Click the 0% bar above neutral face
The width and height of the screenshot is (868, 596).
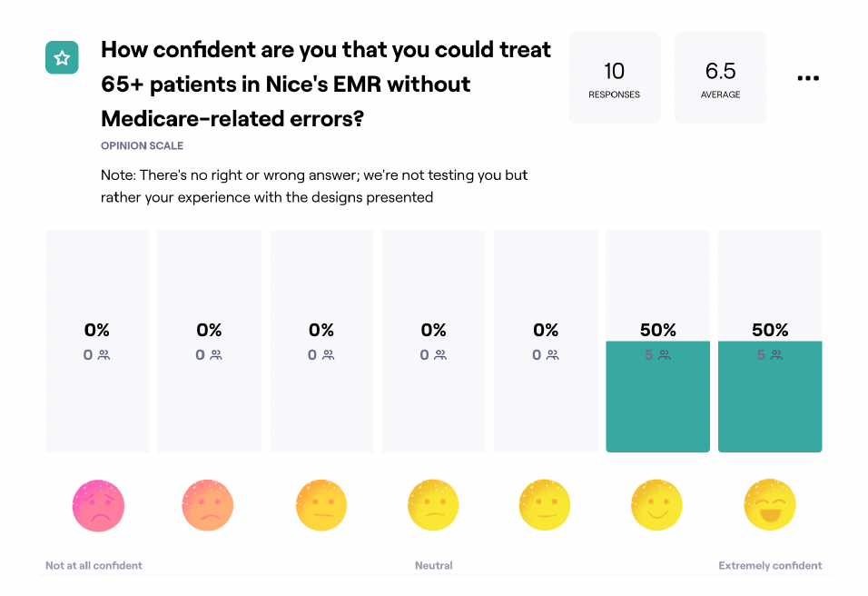pos(433,342)
